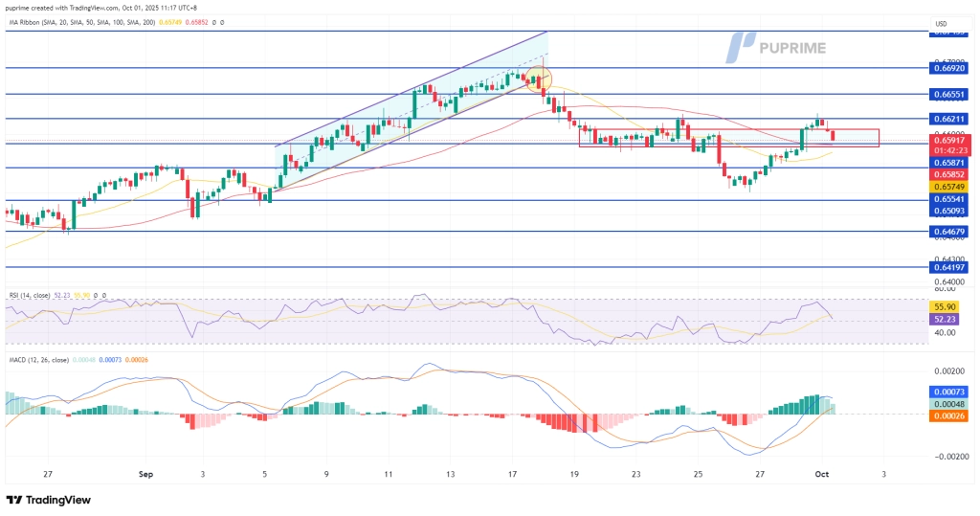Click the orange circle breakout marker on chart
The height and width of the screenshot is (516, 980).
538,79
